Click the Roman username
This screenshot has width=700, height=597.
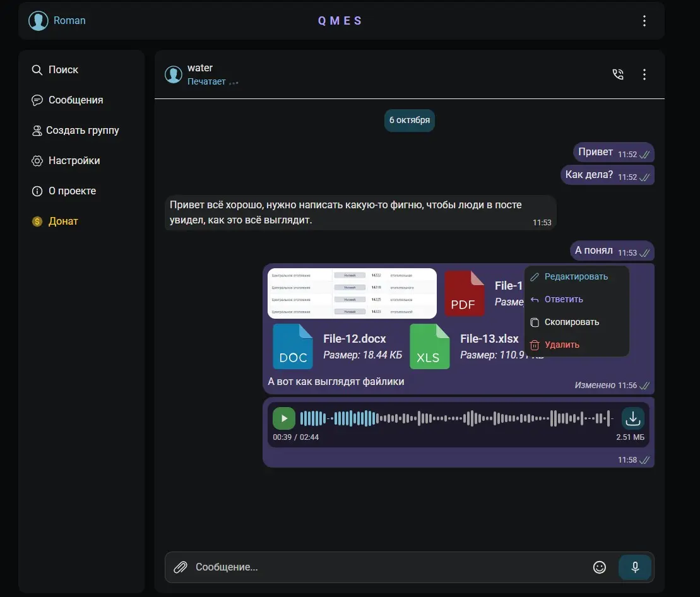(x=69, y=21)
